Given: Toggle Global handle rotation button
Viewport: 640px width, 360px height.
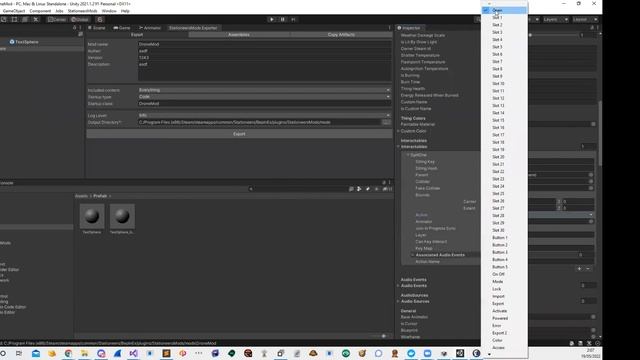Looking at the screenshot, I should point(80,19).
